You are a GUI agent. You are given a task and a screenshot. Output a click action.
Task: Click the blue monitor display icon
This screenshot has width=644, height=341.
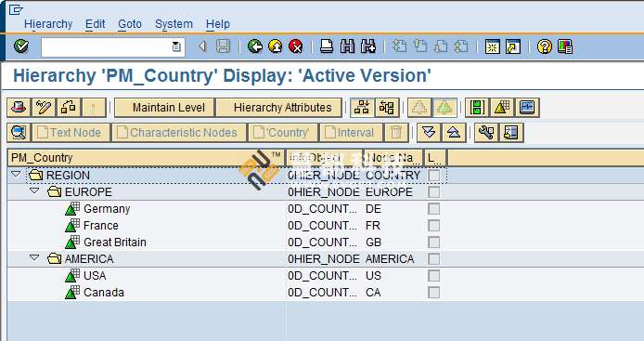[x=527, y=108]
